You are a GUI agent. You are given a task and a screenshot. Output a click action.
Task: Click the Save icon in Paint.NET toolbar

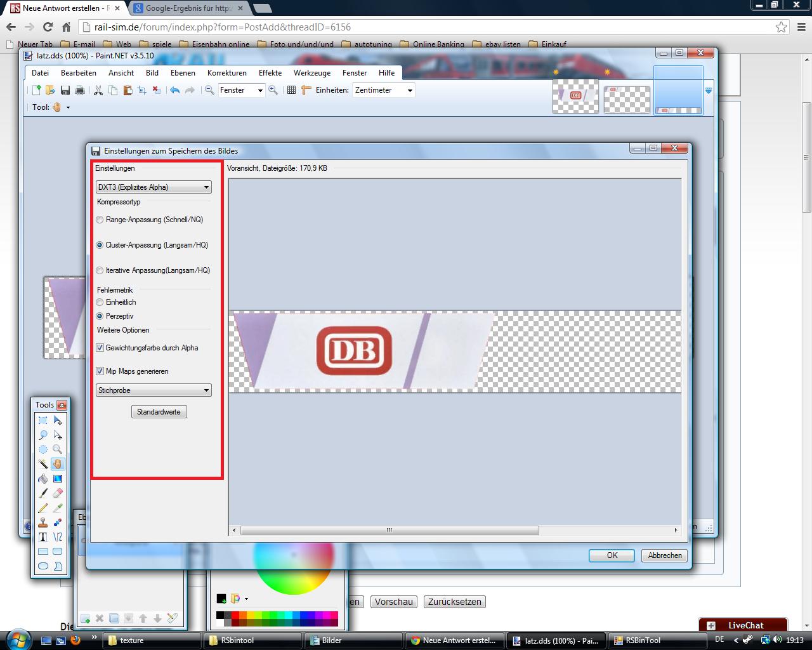(65, 91)
